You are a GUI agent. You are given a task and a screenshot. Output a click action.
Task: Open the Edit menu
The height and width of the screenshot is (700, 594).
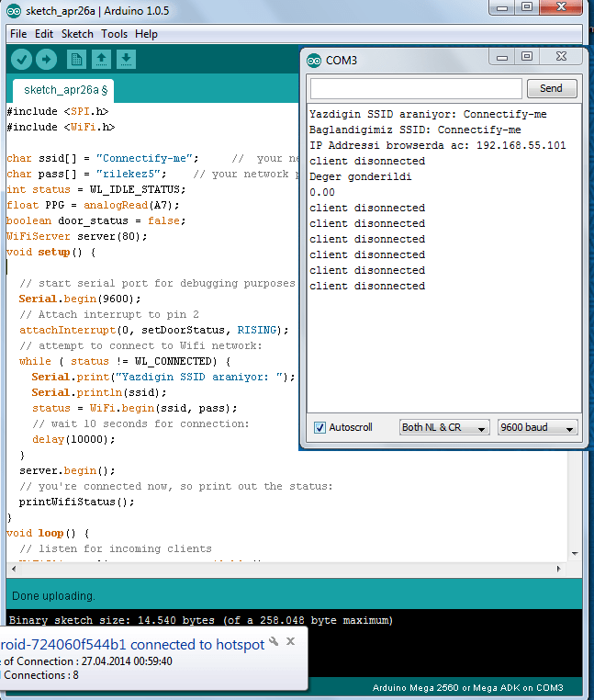click(x=44, y=34)
